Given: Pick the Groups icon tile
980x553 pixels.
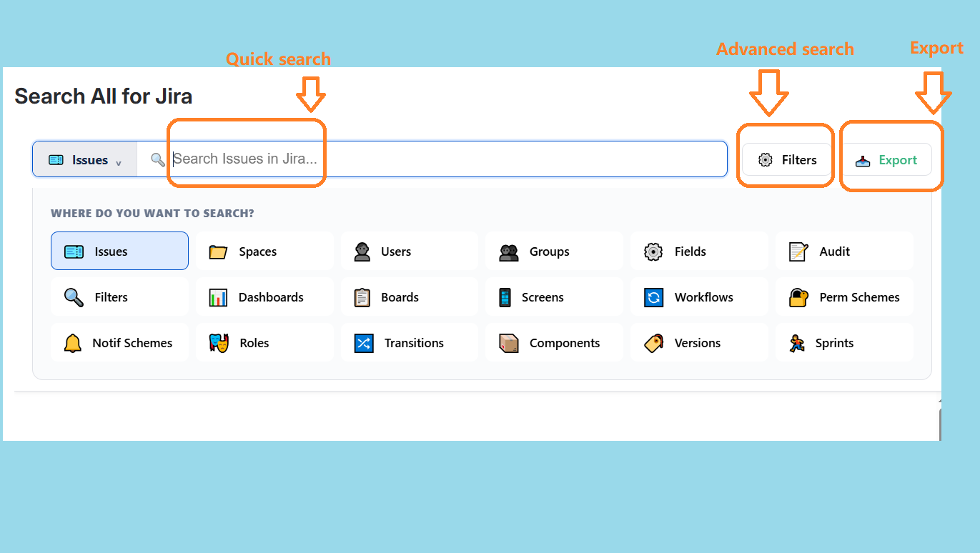Looking at the screenshot, I should 554,251.
